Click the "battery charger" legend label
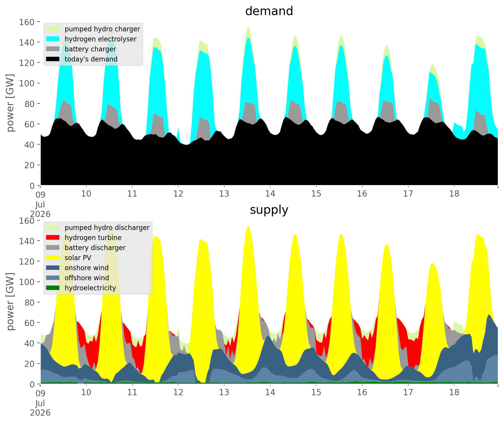 [x=90, y=49]
